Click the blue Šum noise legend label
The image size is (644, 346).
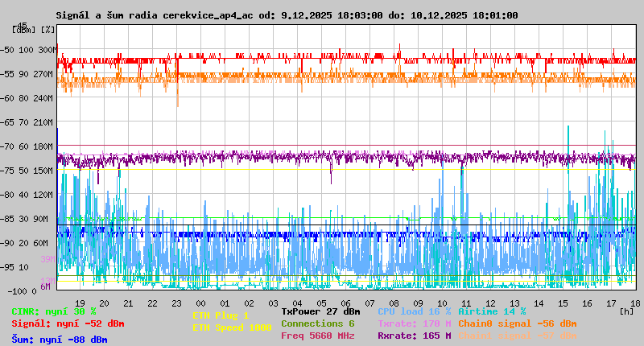(60, 340)
